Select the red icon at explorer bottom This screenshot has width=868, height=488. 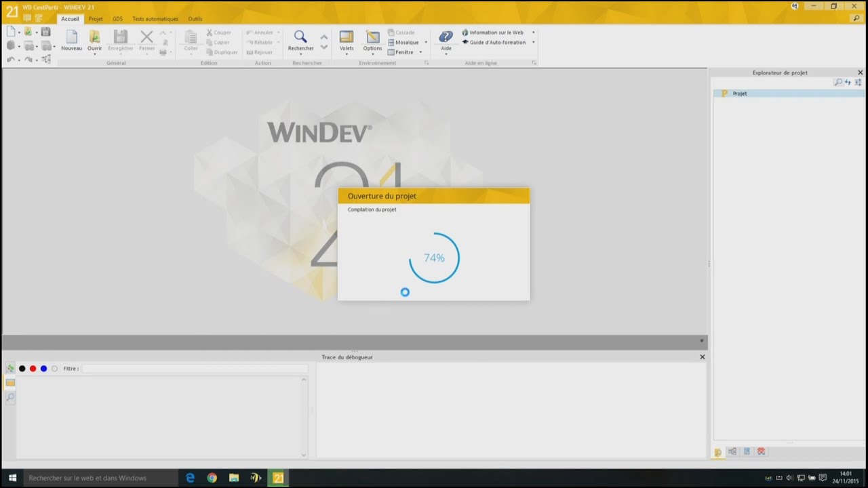(761, 451)
